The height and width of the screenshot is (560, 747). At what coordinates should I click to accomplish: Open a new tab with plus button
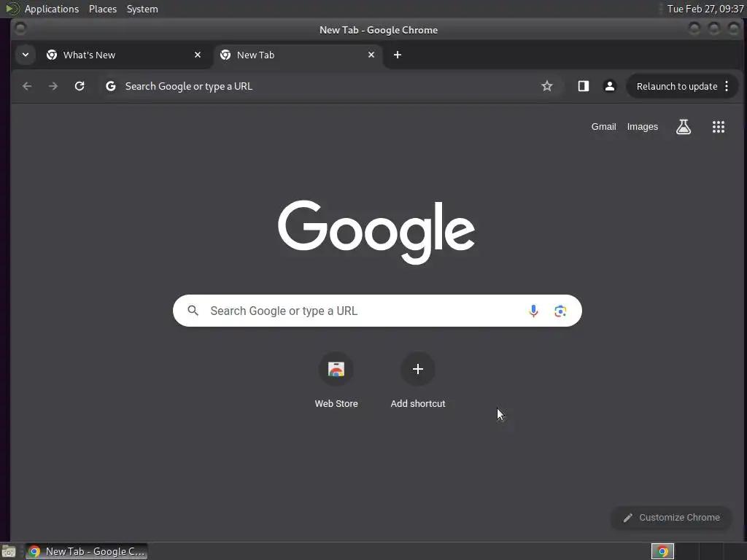(398, 55)
